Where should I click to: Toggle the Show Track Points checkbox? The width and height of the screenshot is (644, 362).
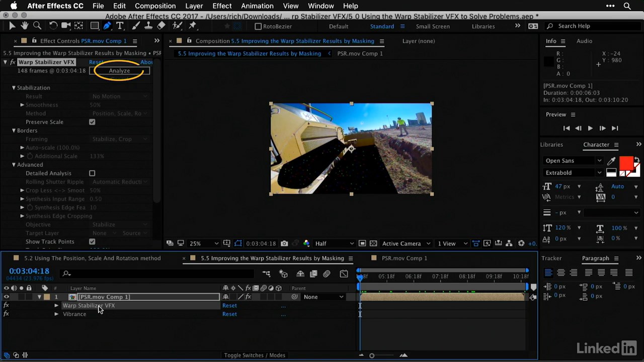pyautogui.click(x=92, y=241)
